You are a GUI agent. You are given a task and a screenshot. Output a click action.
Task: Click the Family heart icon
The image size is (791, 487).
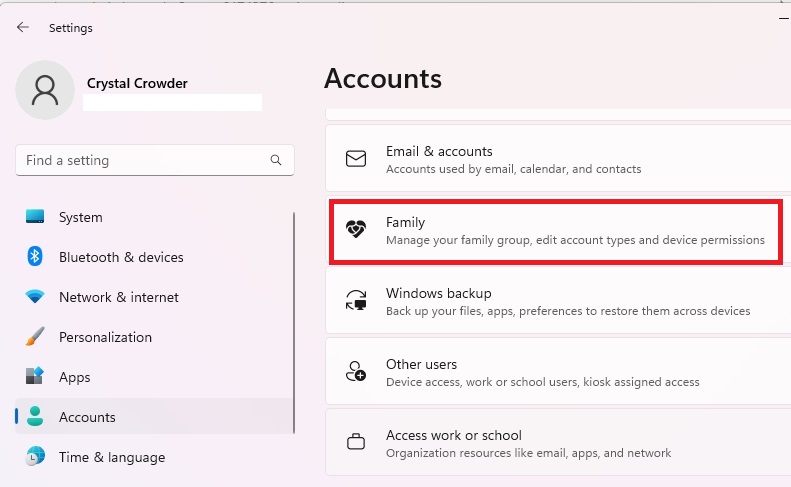coord(356,229)
